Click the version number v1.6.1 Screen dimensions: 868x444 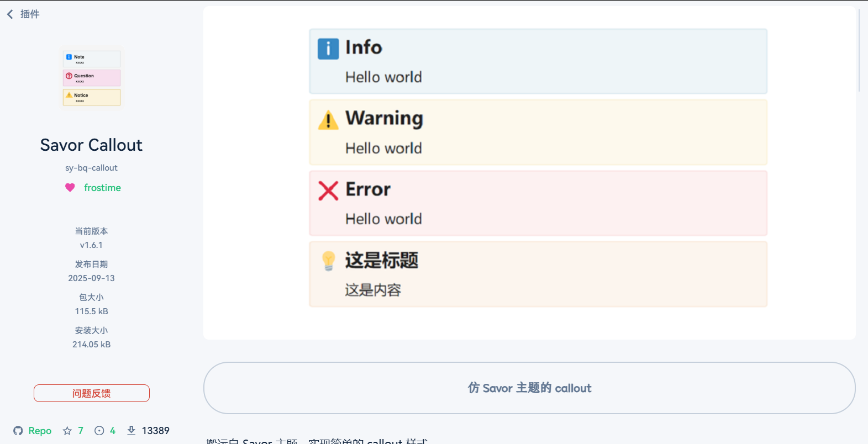92,245
